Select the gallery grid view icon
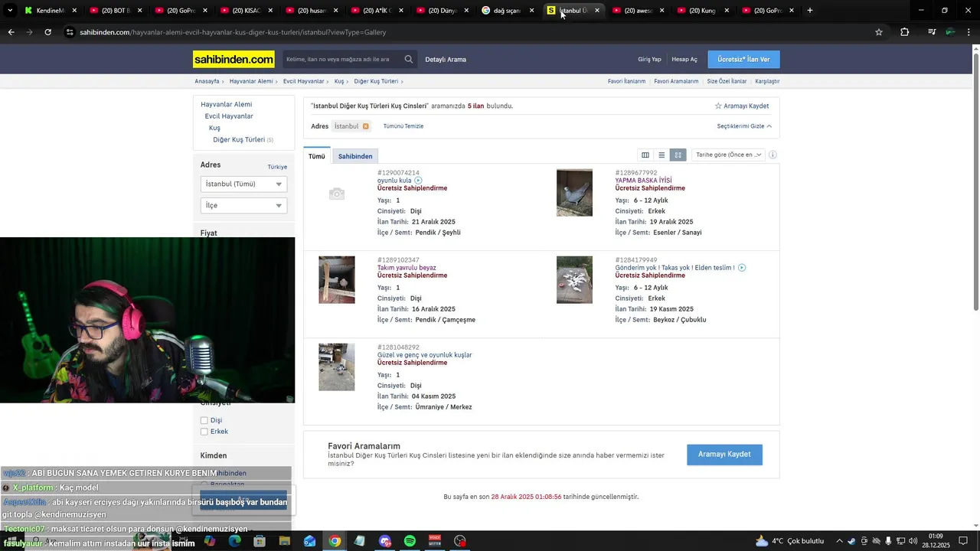 678,155
